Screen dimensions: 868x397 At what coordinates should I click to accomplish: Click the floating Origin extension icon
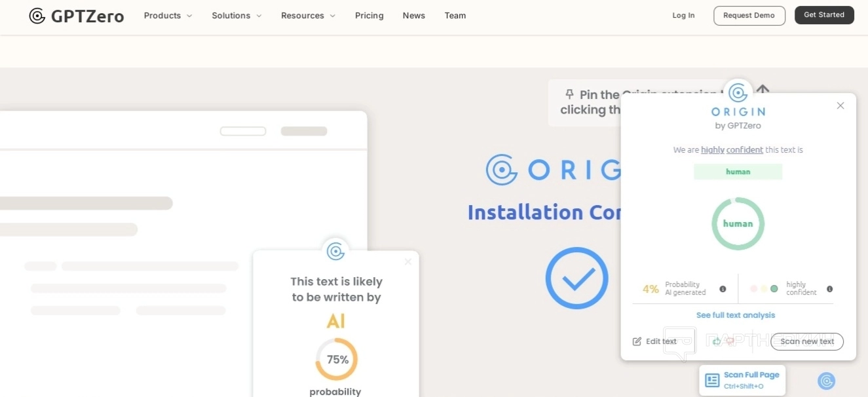coord(827,381)
